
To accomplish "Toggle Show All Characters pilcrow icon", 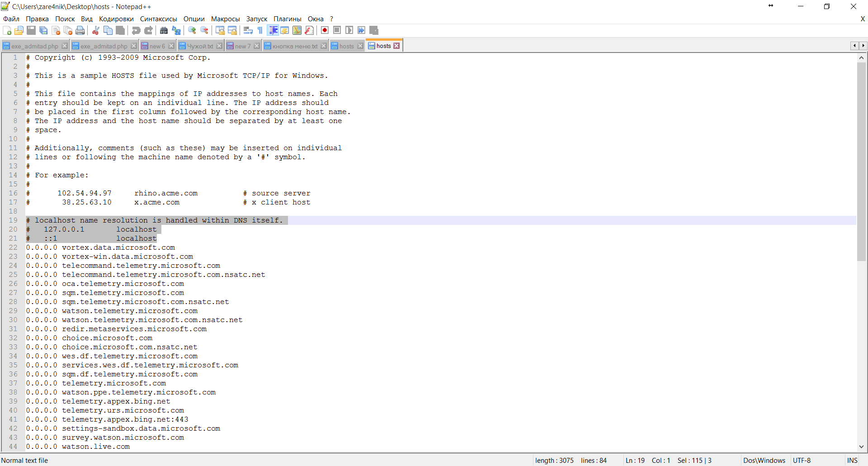I will (x=260, y=30).
